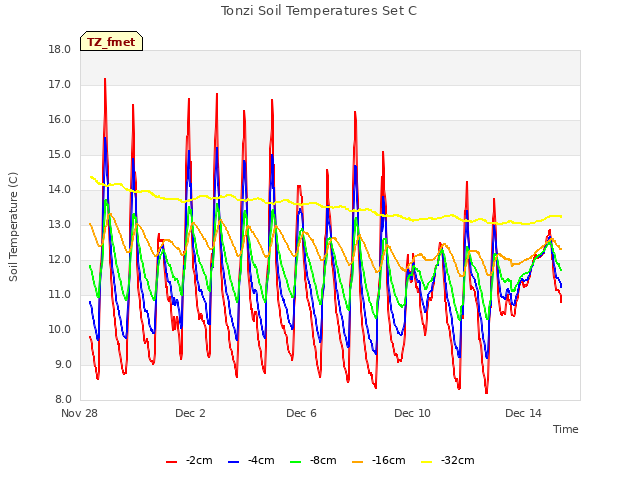The image size is (640, 480).
Task: Click the Dec 14 x-axis tick label
Action: 523,413
